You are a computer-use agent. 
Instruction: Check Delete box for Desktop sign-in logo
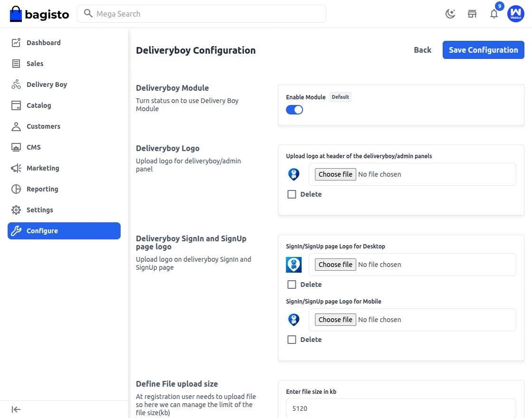(292, 285)
